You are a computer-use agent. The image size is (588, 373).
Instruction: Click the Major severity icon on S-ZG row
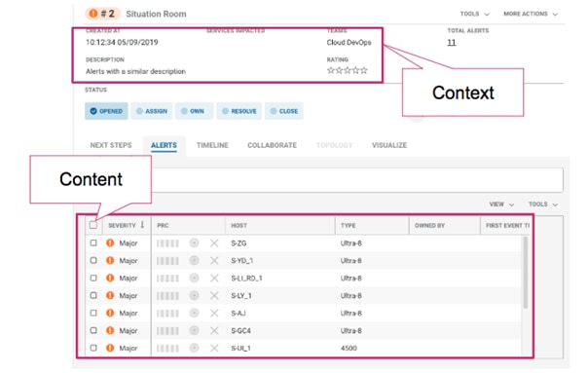[x=110, y=243]
